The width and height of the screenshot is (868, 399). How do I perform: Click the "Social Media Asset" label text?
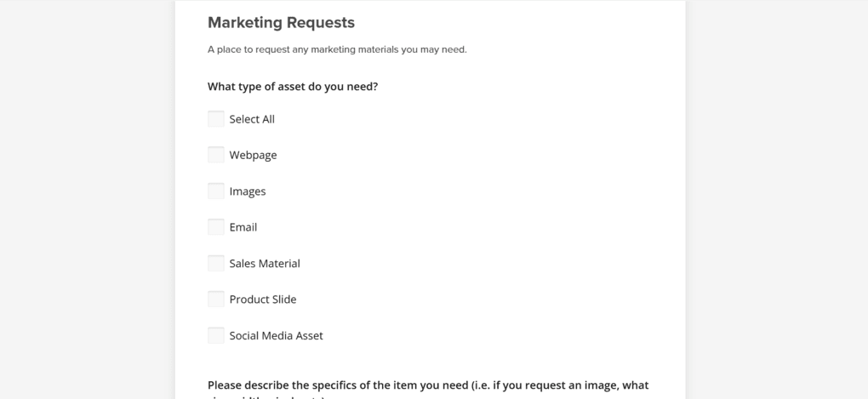click(x=276, y=336)
